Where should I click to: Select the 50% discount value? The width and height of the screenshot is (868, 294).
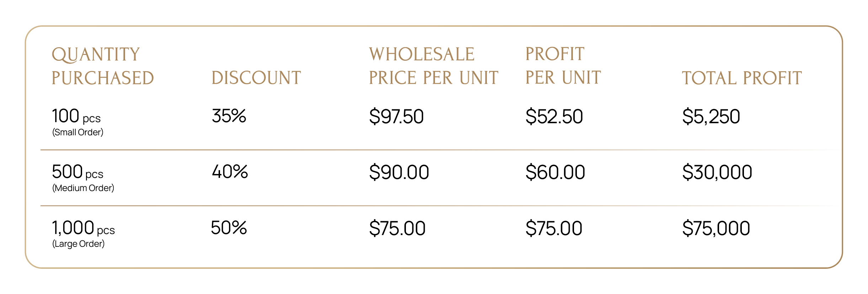[229, 228]
